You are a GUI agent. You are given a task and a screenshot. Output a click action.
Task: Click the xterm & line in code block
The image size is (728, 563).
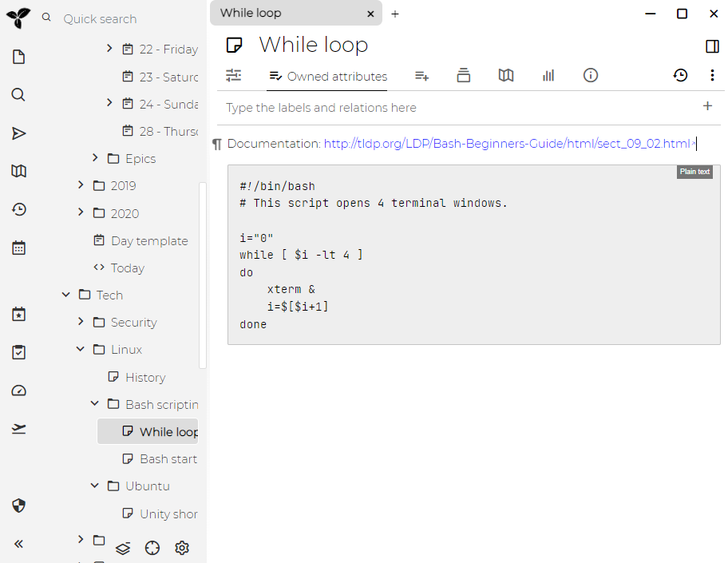click(291, 289)
